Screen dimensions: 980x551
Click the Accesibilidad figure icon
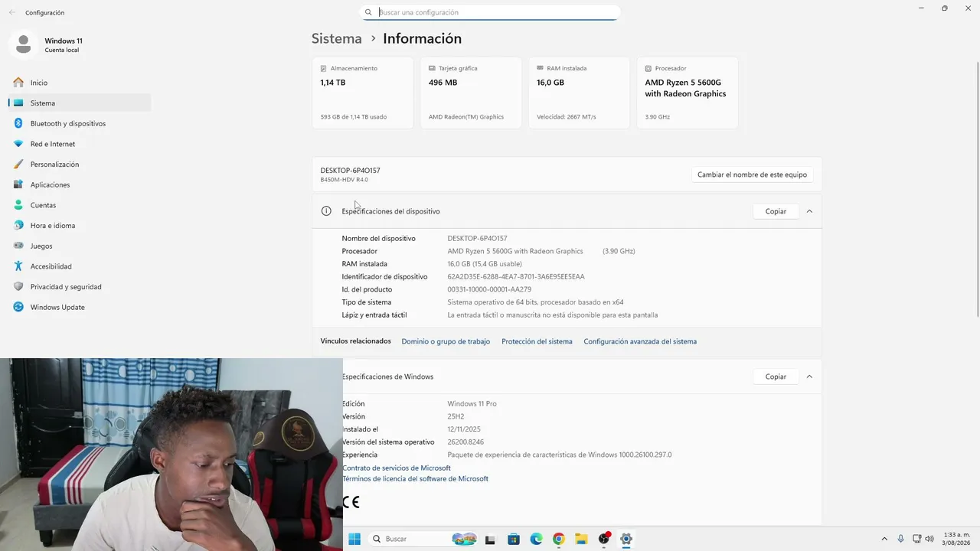point(18,266)
